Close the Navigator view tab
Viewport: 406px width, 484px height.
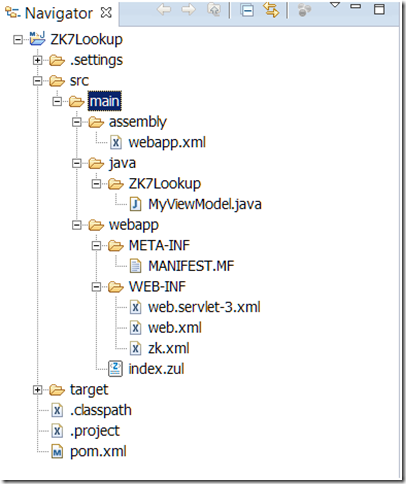(x=106, y=13)
